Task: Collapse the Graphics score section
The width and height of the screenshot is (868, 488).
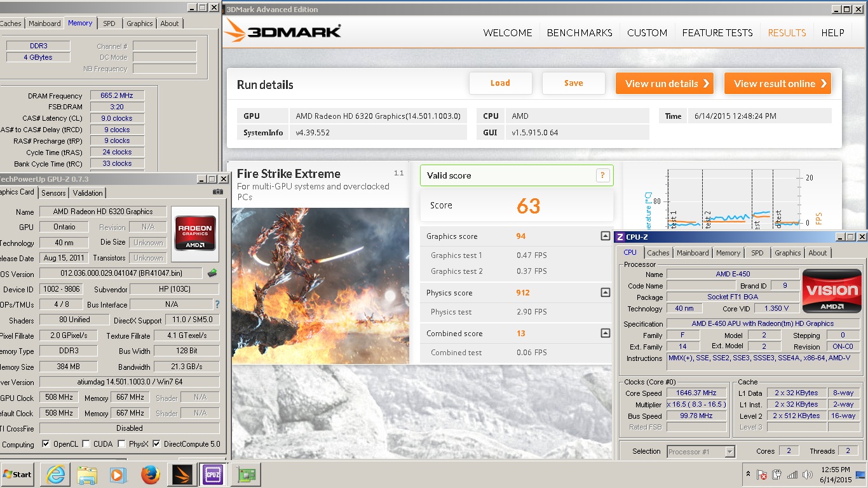Action: click(x=605, y=236)
